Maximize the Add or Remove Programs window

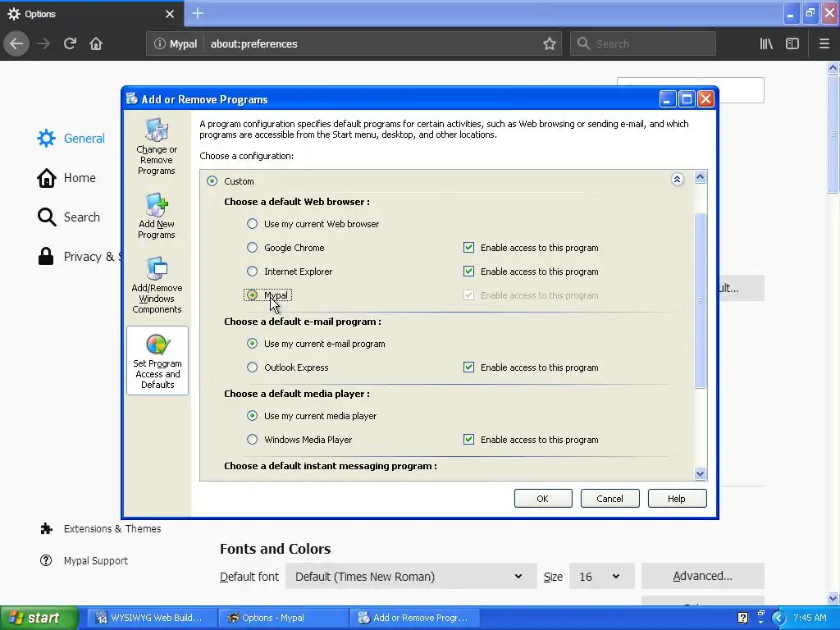(687, 99)
